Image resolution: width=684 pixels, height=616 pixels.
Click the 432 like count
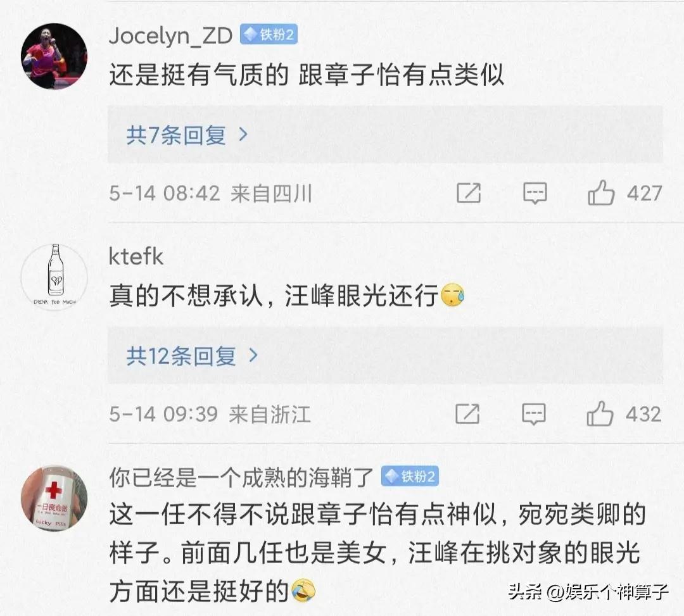[x=643, y=413]
